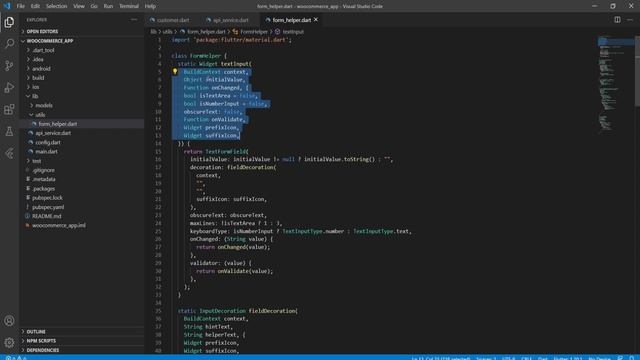The image size is (640, 360).
Task: Open the File menu
Action: click(x=20, y=6)
